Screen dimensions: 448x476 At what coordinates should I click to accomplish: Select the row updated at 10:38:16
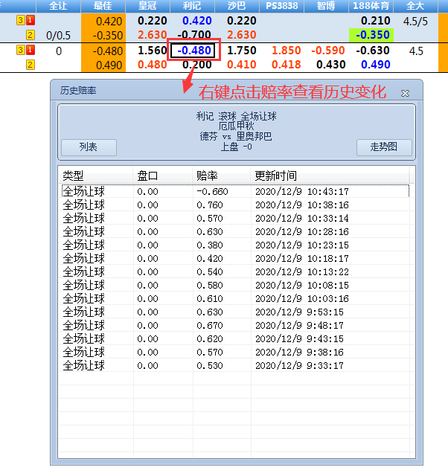tap(235, 205)
